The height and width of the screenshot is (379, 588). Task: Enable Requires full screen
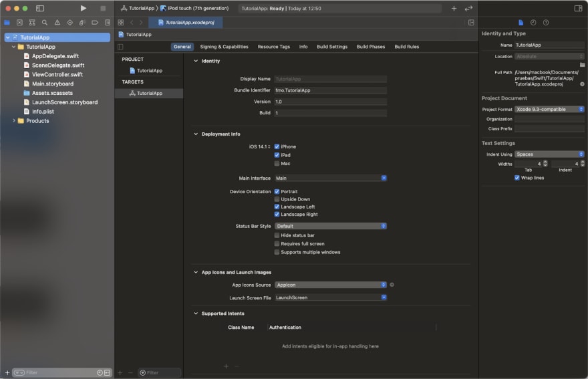tap(277, 244)
